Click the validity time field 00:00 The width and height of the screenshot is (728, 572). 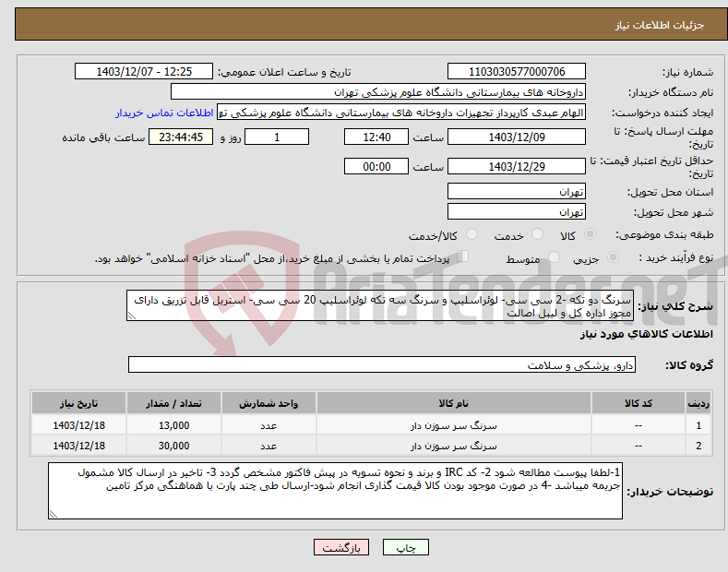[376, 166]
